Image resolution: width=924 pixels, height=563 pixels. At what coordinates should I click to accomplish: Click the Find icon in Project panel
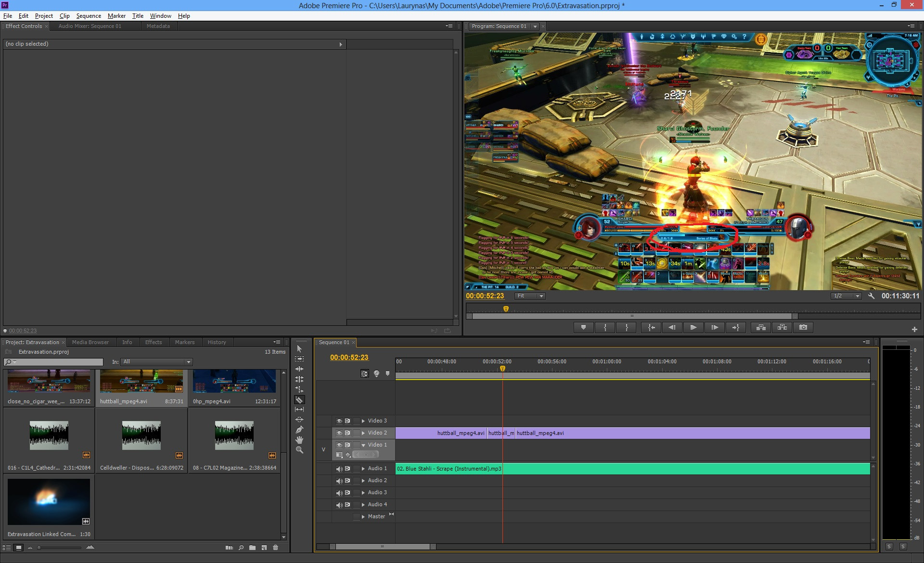(241, 548)
